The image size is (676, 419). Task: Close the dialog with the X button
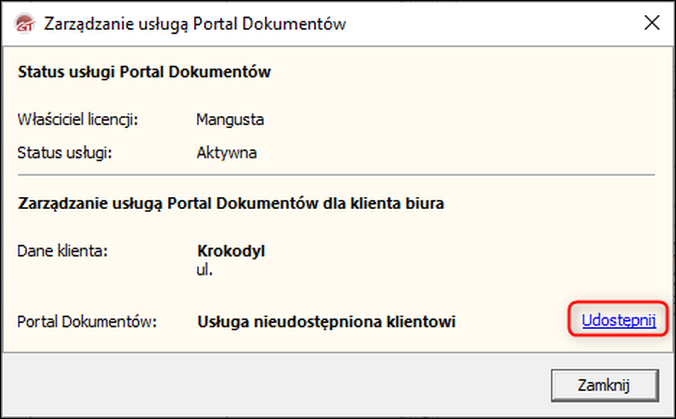click(652, 23)
